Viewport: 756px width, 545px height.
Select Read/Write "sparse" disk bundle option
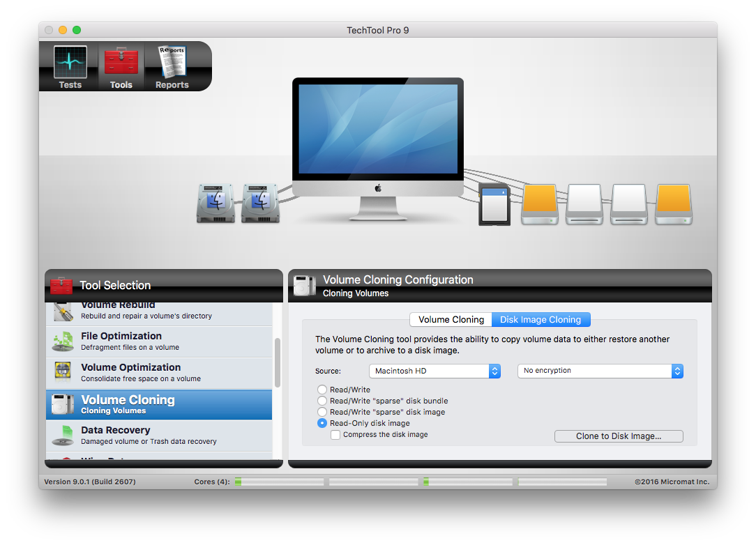322,401
